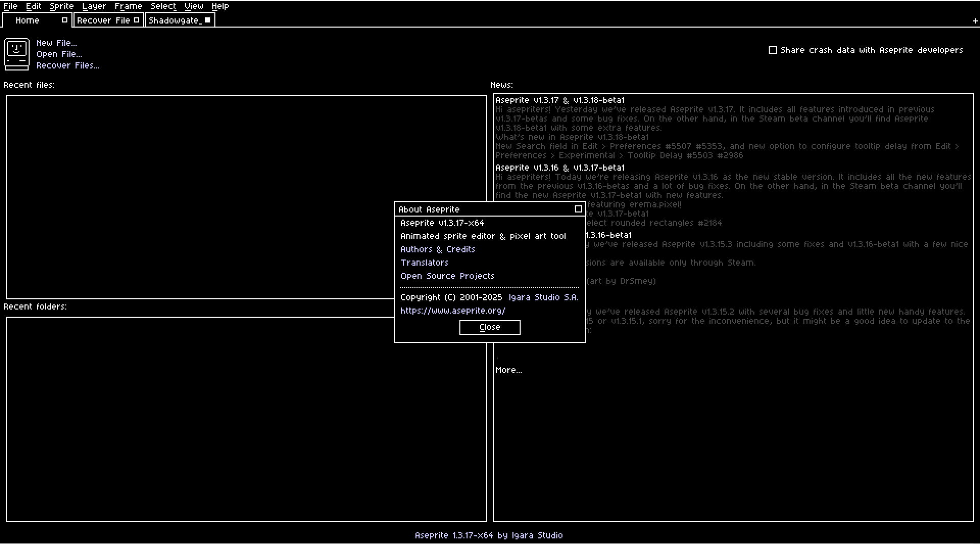This screenshot has height=544, width=980.
Task: Click the News: label
Action: click(x=502, y=85)
